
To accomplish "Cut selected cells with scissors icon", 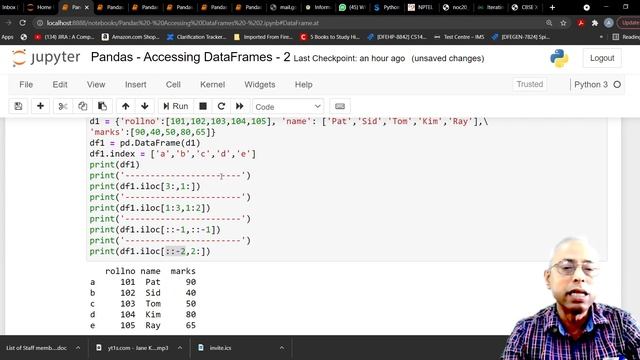I will pos(62,106).
